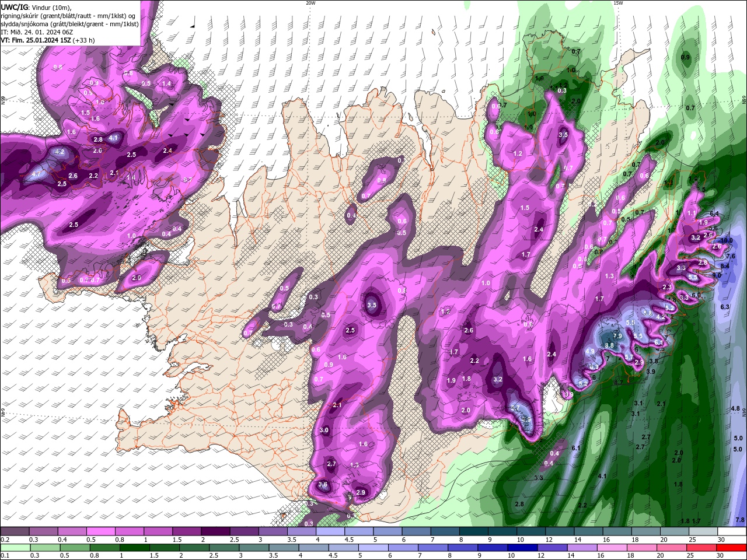Select the 0.5 bright pink snow legend swatch
747x560 pixels.
click(x=100, y=531)
